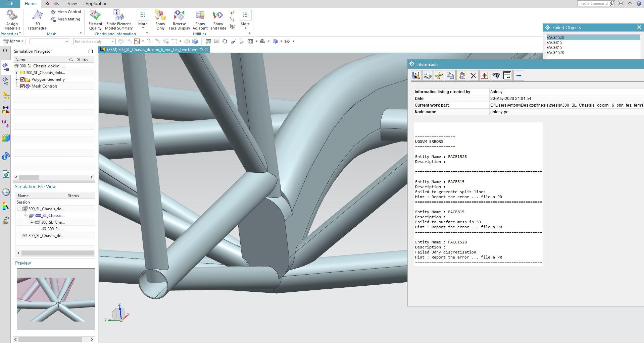Click the Assign Materials tool
Image resolution: width=644 pixels, height=343 pixels.
point(12,20)
